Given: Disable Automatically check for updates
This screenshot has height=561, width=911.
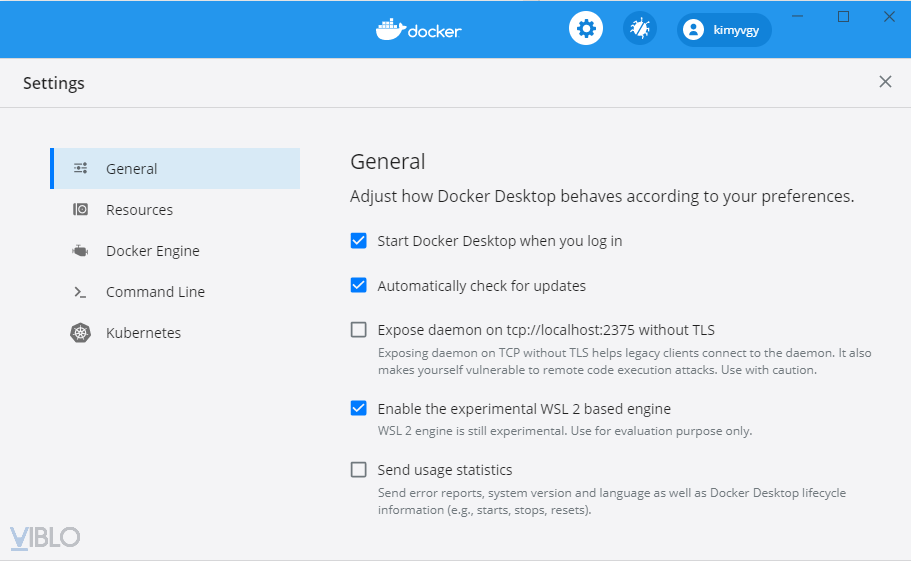Looking at the screenshot, I should tap(359, 286).
